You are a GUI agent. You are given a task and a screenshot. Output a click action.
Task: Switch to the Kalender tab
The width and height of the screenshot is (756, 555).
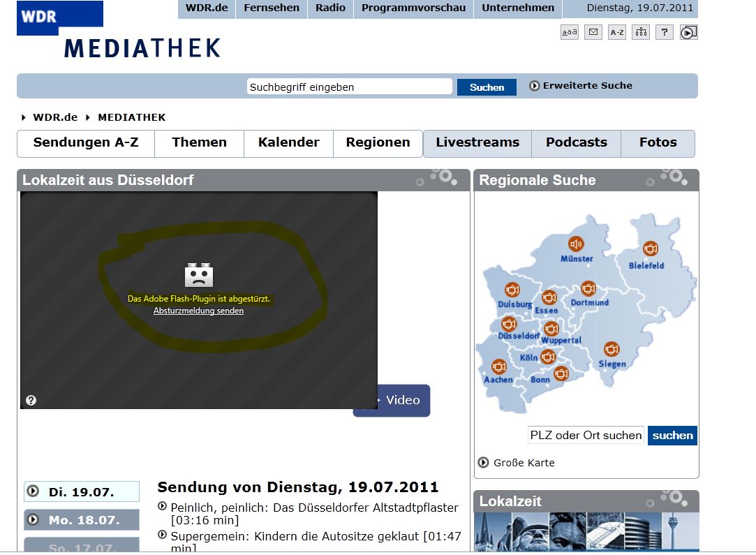(x=288, y=143)
